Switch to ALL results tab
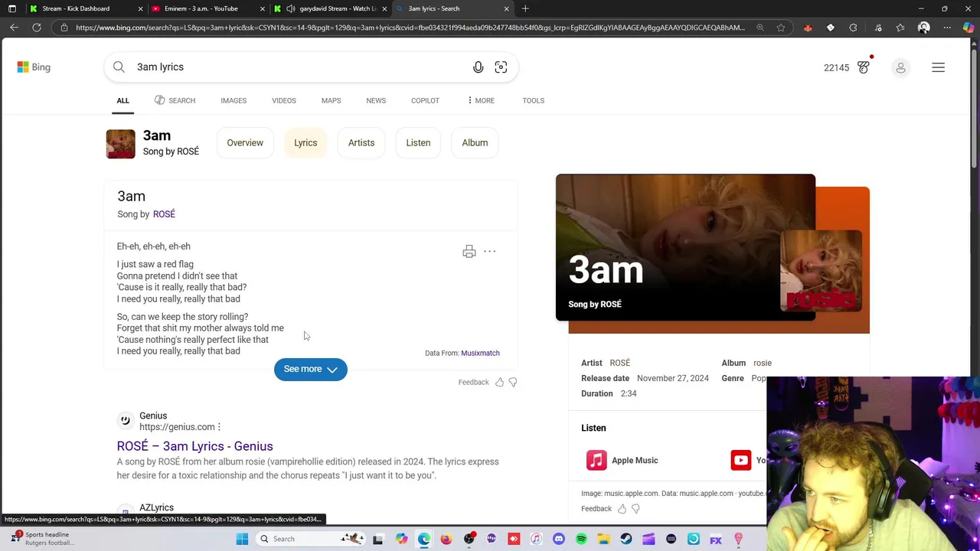Viewport: 980px width, 551px height. click(x=122, y=100)
